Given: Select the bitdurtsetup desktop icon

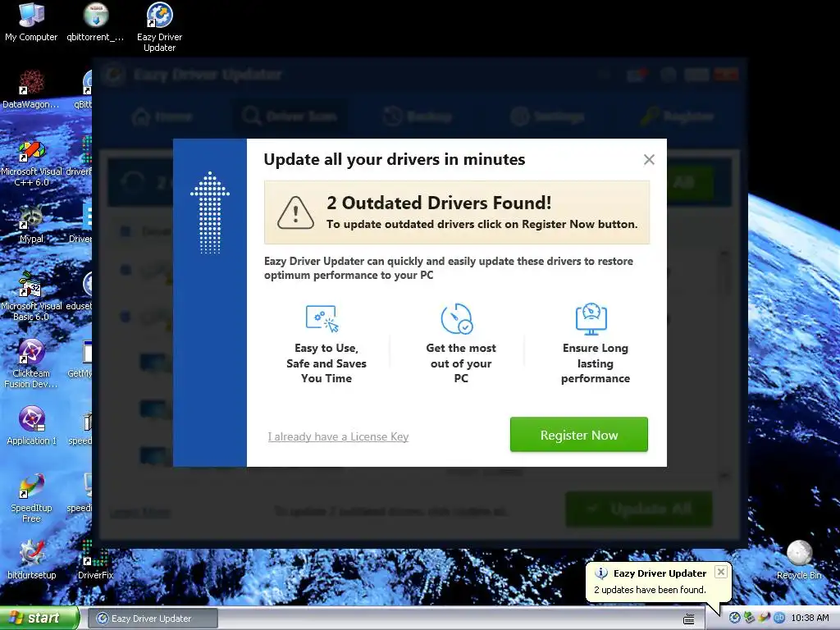Looking at the screenshot, I should [31, 560].
